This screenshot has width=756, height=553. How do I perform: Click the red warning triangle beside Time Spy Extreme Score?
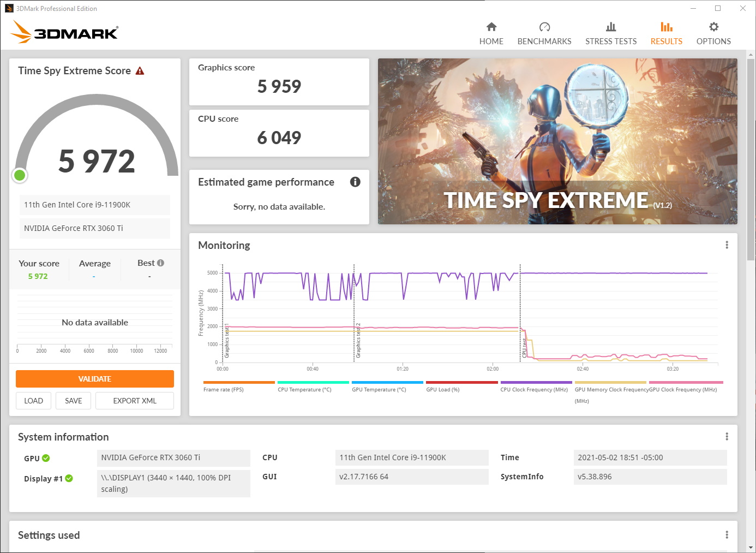coord(140,71)
